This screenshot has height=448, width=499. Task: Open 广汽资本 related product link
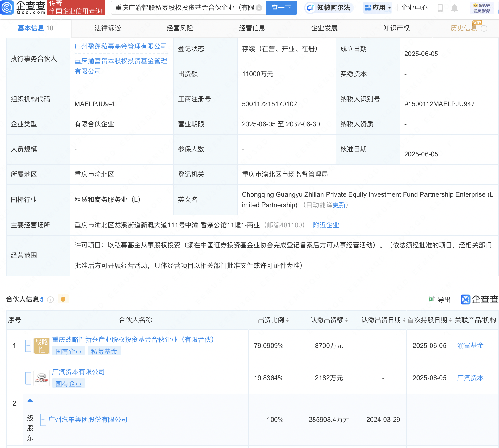point(470,378)
